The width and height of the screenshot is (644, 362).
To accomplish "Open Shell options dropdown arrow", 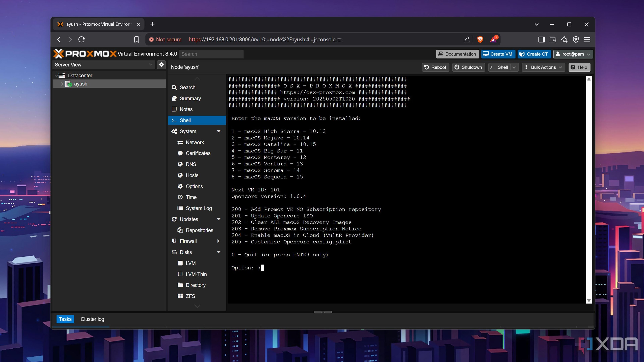I will (514, 67).
